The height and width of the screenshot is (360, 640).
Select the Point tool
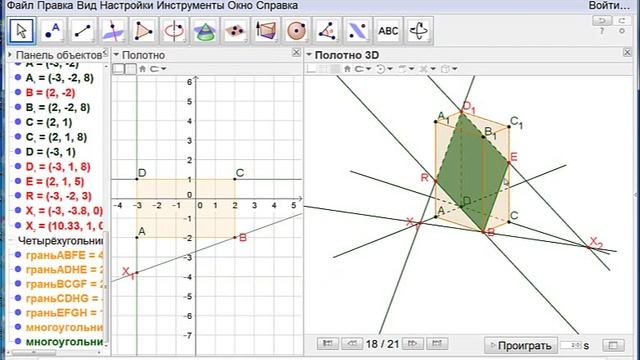(x=52, y=31)
